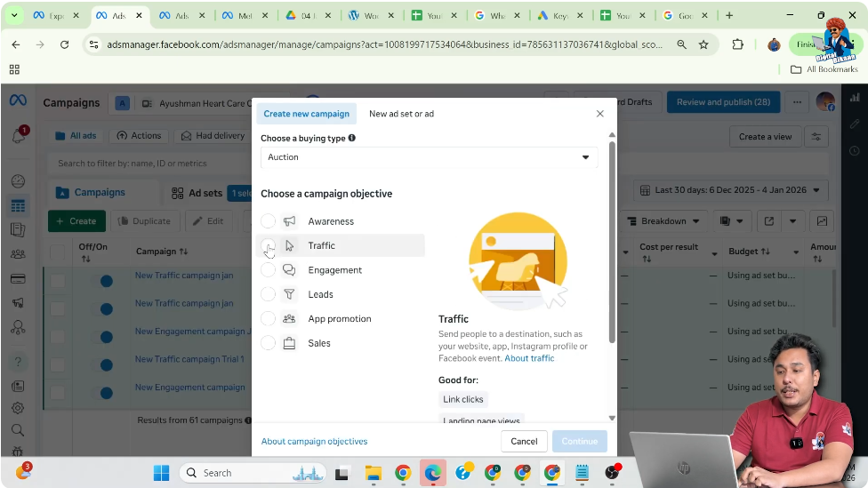Click the Continue button

click(580, 441)
